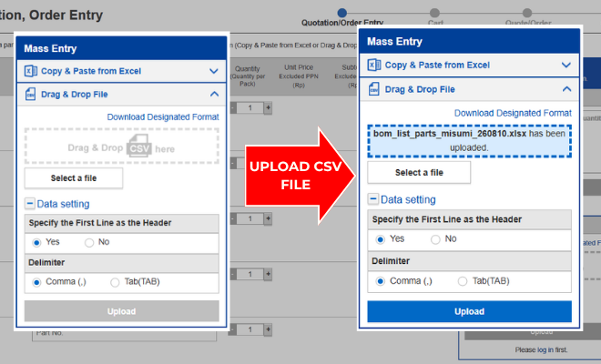Expand Copy & Paste chevron in the uploaded-file panel
Image resolution: width=601 pixels, height=364 pixels.
[566, 65]
